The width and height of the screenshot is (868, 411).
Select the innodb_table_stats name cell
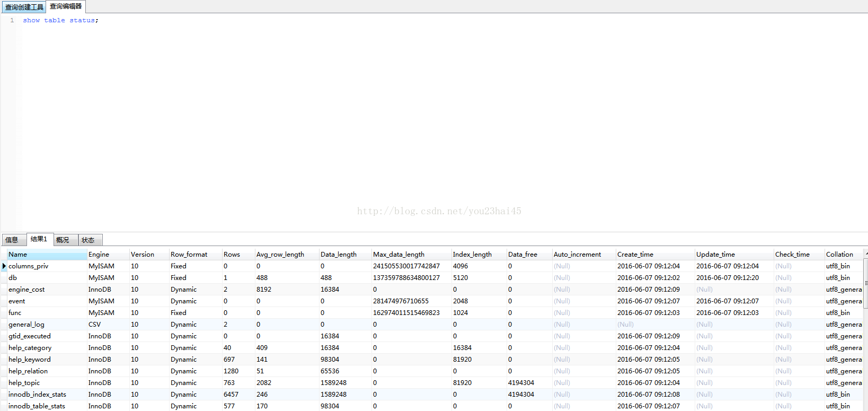click(47, 406)
